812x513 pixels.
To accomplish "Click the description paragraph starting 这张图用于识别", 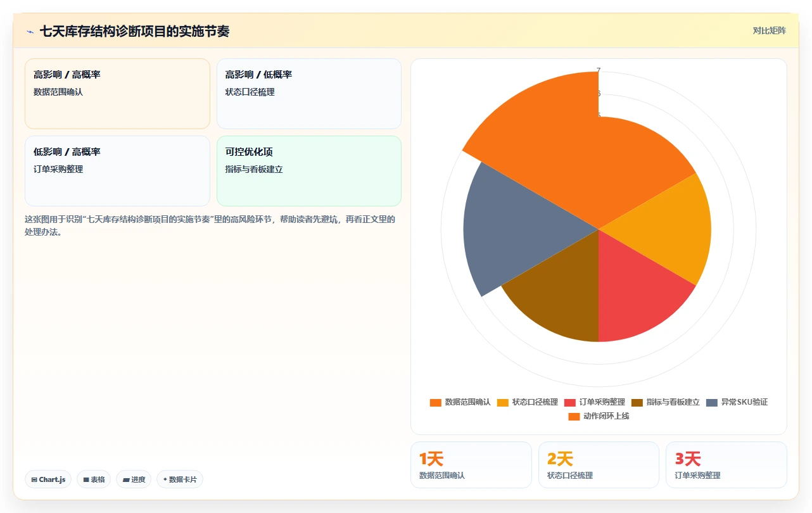I will coord(210,225).
